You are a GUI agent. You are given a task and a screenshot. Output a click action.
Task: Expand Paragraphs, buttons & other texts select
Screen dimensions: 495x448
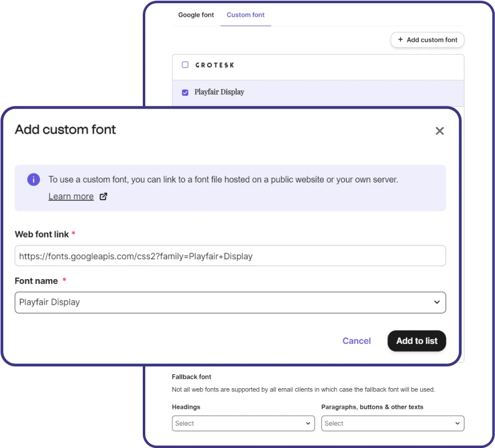click(x=392, y=424)
